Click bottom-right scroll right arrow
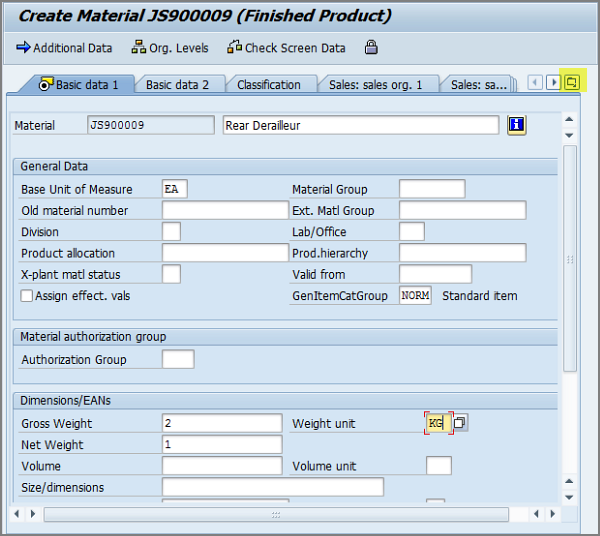The image size is (600, 536). (x=553, y=514)
